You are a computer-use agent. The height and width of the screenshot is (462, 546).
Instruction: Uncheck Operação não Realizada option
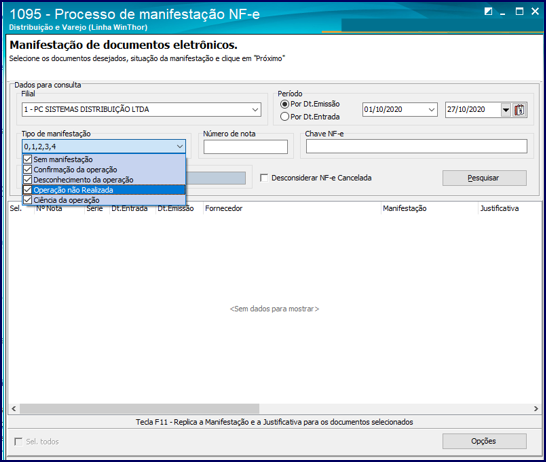point(28,190)
